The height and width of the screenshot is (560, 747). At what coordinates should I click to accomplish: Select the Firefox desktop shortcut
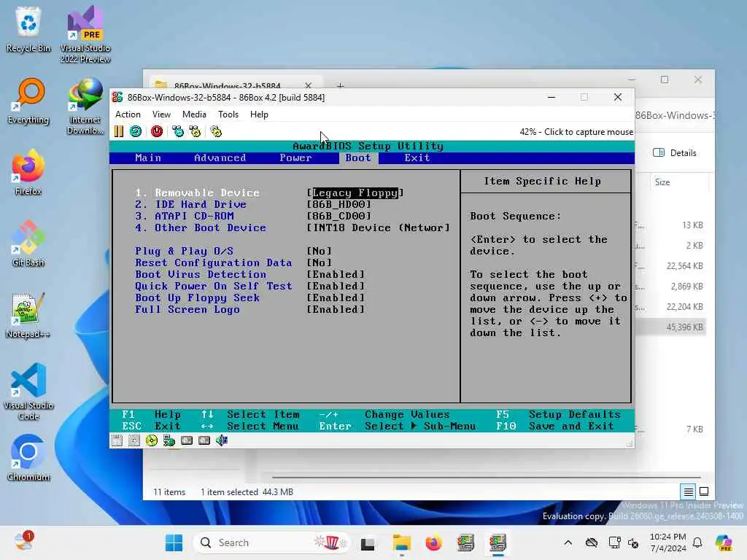point(28,172)
